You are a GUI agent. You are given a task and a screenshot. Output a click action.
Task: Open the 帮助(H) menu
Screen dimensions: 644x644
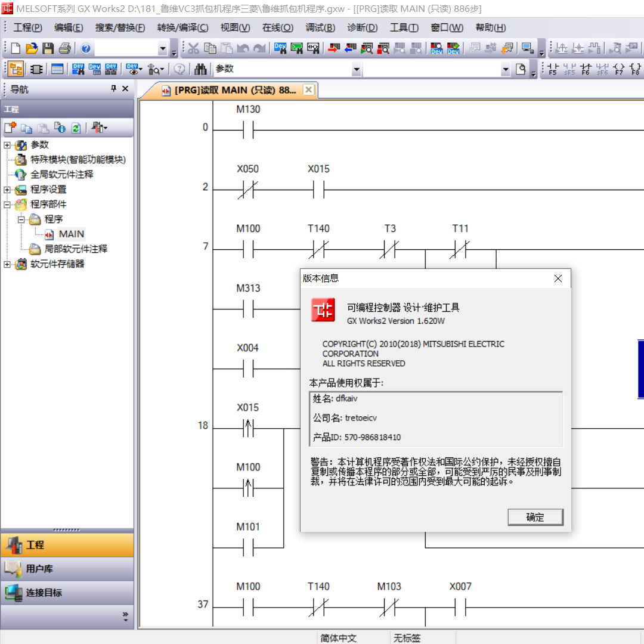coord(490,27)
